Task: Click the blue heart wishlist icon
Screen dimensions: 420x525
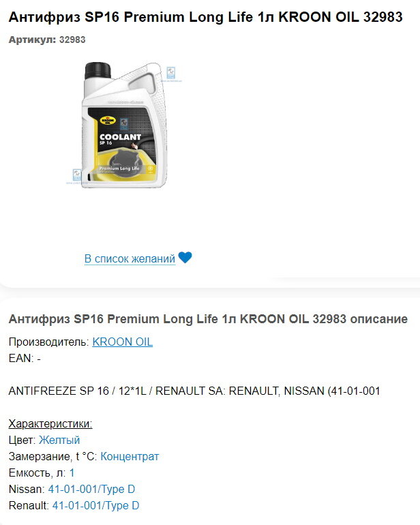Action: tap(185, 258)
